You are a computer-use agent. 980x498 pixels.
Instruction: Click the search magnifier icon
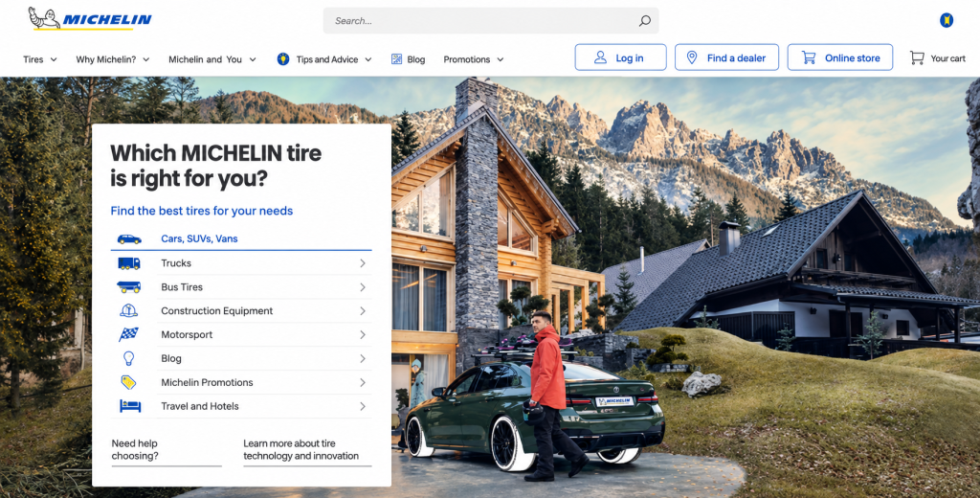(x=644, y=21)
